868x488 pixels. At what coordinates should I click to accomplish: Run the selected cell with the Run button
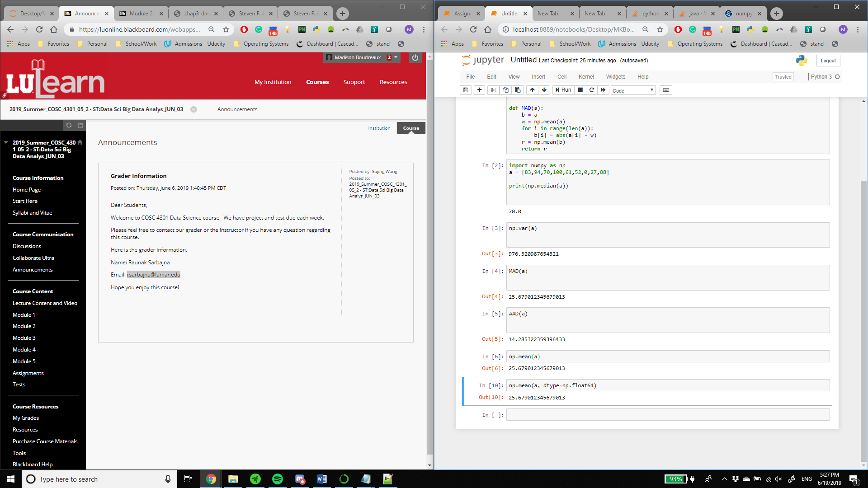563,90
